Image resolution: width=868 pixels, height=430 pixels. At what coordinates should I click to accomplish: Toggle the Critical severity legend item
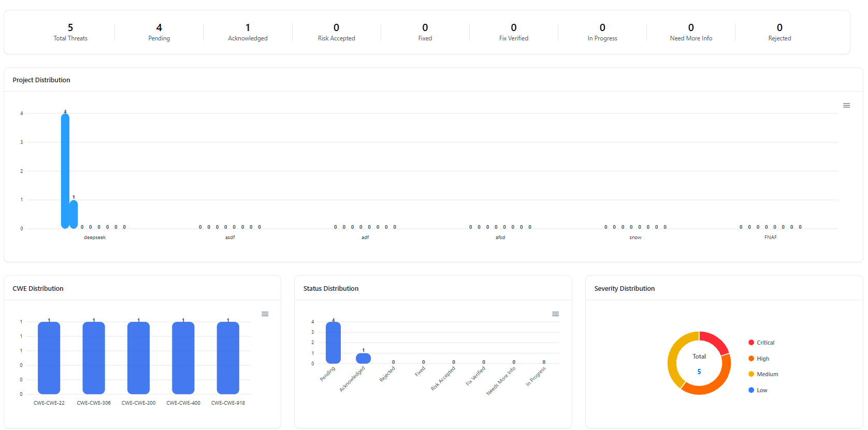click(x=761, y=343)
